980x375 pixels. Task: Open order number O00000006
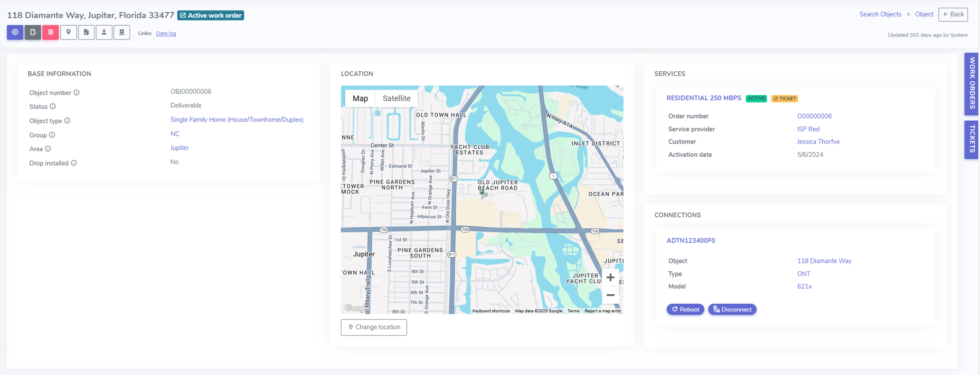(x=814, y=116)
